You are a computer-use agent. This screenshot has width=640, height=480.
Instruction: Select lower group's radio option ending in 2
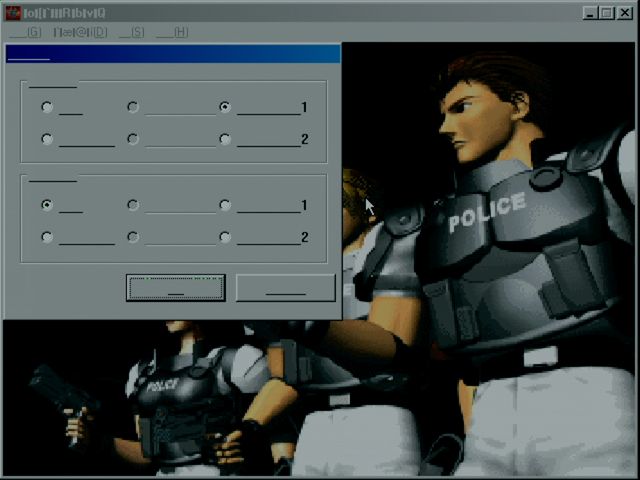point(225,237)
